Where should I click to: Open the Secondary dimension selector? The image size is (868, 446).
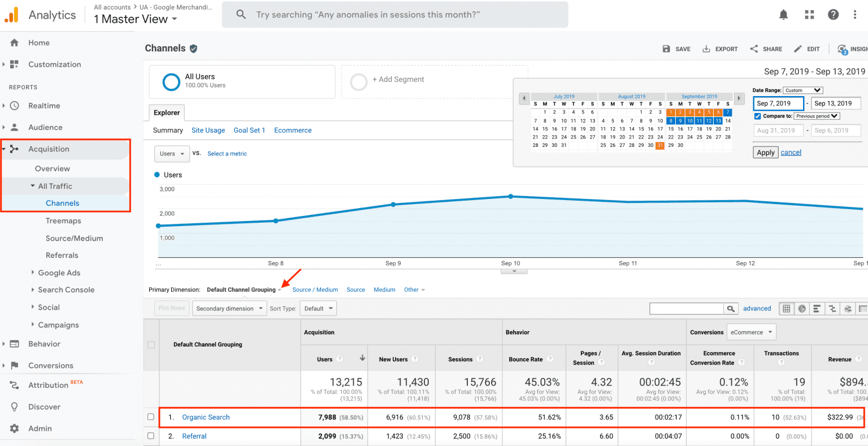coord(229,308)
